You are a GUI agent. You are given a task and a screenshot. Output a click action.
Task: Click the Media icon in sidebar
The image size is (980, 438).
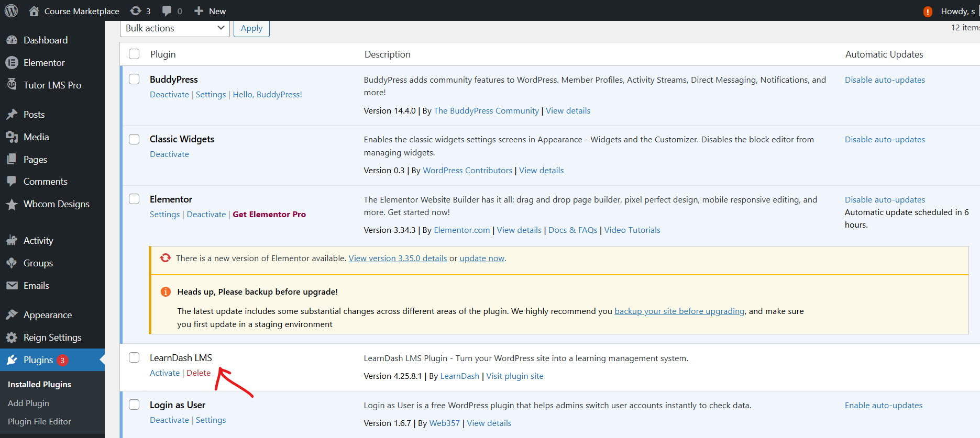pyautogui.click(x=12, y=137)
